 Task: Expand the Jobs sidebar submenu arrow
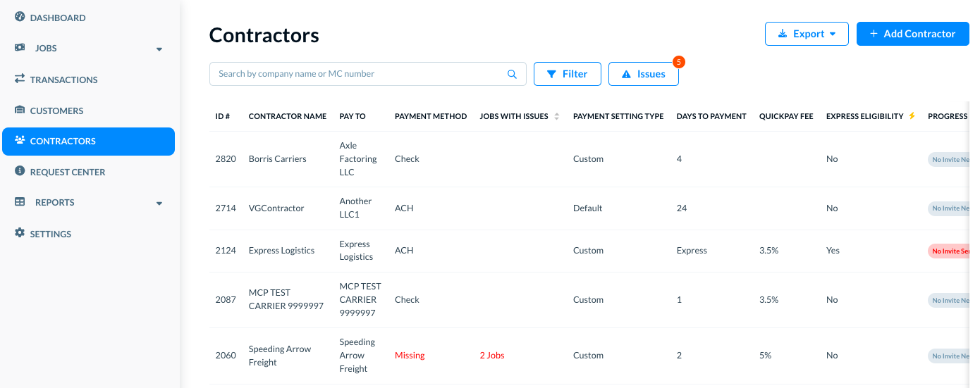(159, 49)
